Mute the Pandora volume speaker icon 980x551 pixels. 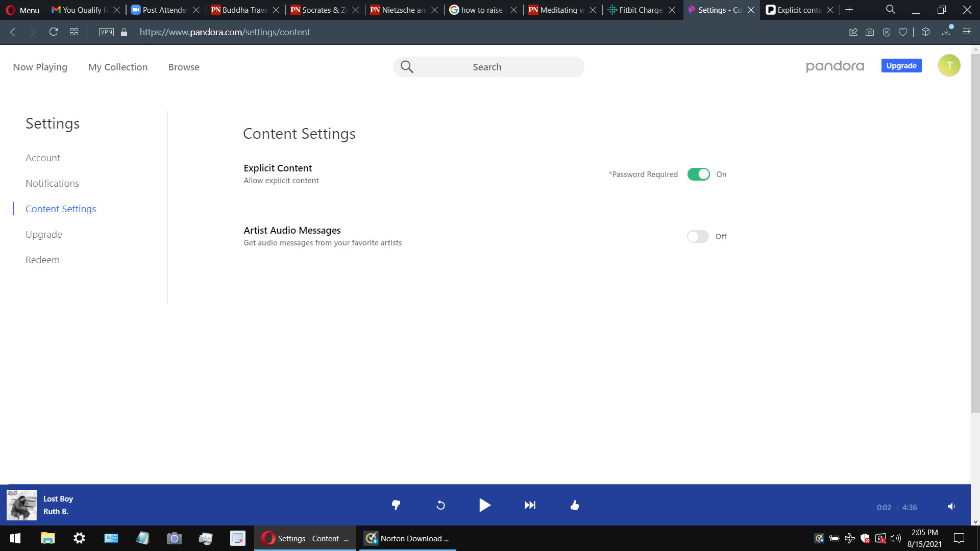951,507
